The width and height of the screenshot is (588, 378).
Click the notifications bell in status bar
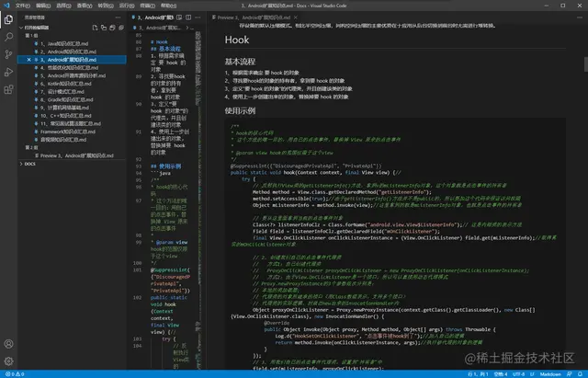[x=580, y=374]
